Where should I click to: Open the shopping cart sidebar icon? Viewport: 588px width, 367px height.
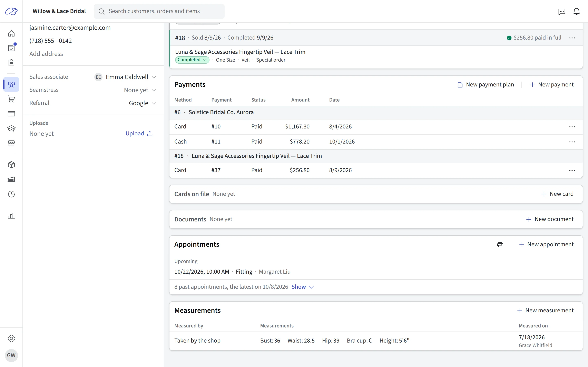(x=11, y=99)
